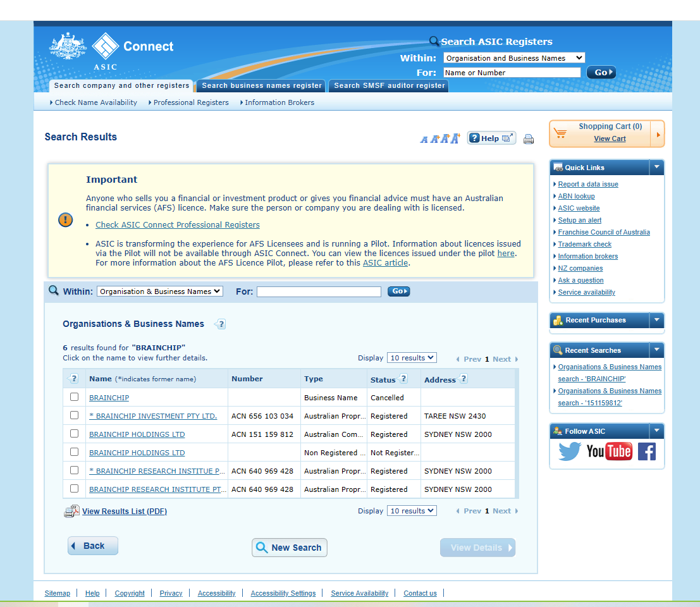This screenshot has height=607, width=700.
Task: Tick checkbox for BRAINCHIP RESEARCH INSTITUTE PT... row
Action: (x=74, y=488)
